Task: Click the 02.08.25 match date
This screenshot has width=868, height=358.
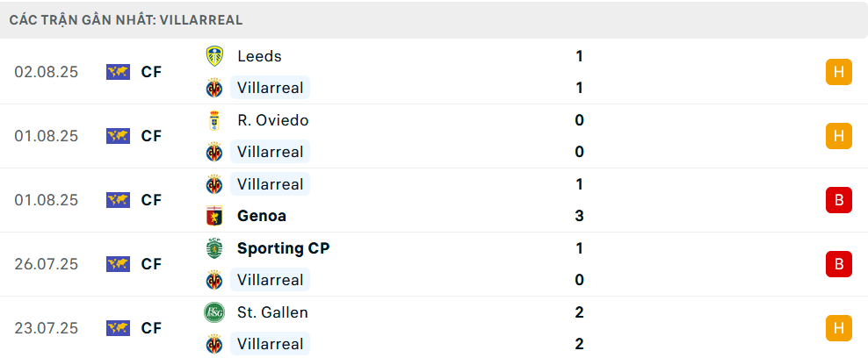Action: coord(47,72)
